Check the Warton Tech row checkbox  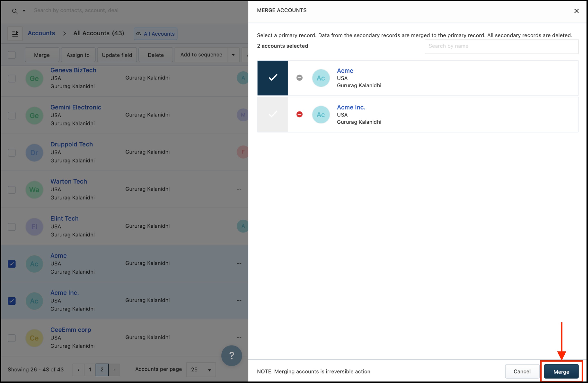pos(12,190)
